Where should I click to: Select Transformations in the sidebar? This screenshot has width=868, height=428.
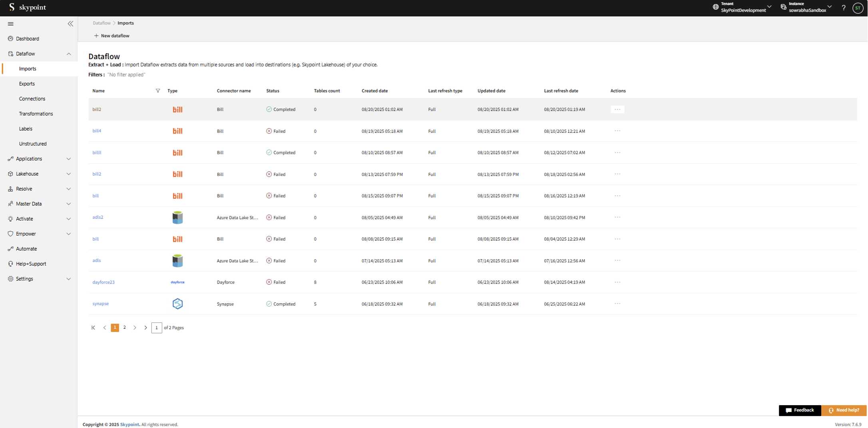pyautogui.click(x=36, y=114)
